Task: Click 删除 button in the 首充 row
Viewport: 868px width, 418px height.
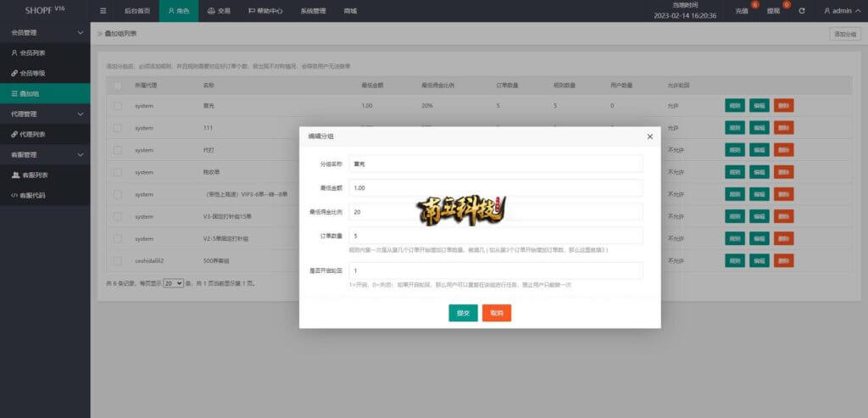Action: (783, 106)
